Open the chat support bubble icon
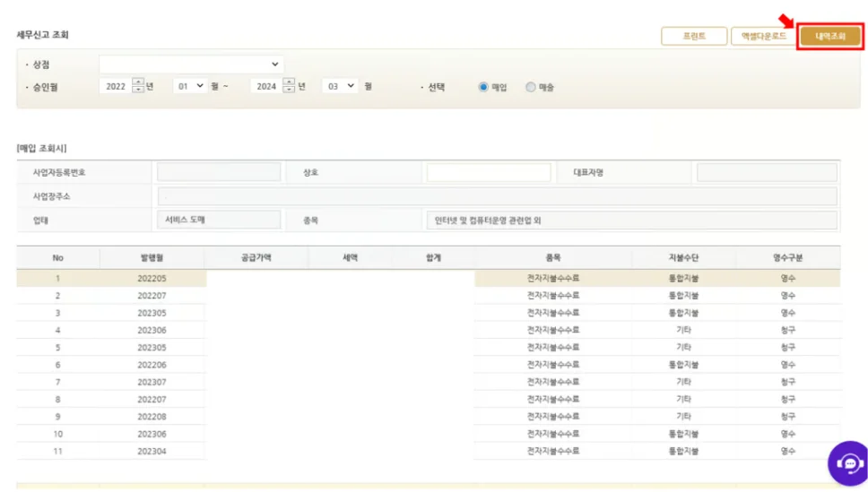 (x=847, y=462)
